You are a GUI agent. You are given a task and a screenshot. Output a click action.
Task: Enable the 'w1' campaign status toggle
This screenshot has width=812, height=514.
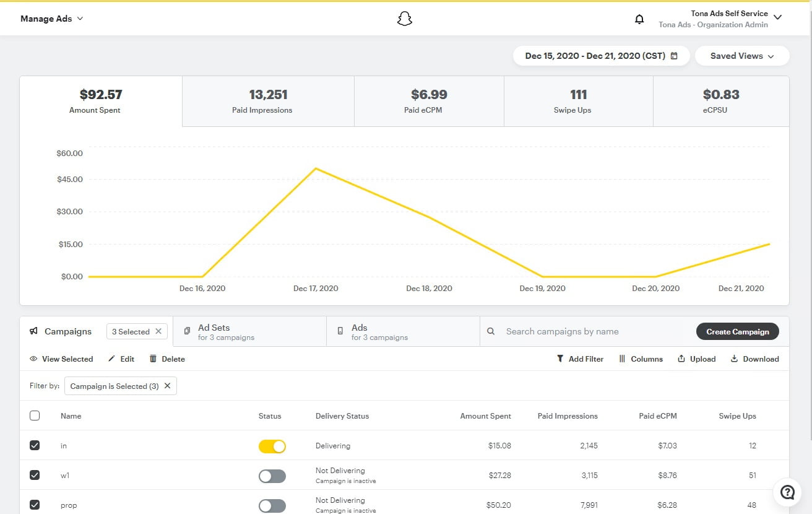coord(272,476)
